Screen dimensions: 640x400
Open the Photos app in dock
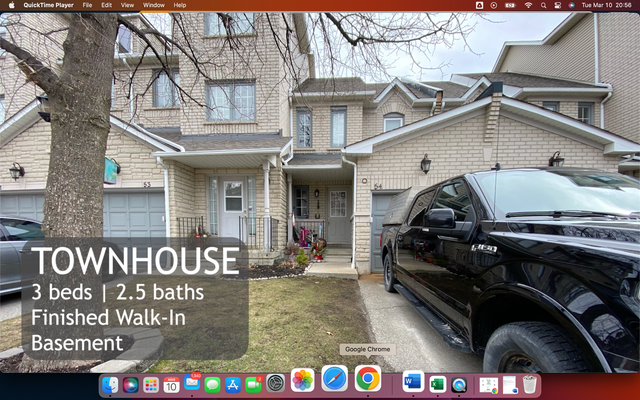[x=302, y=379]
